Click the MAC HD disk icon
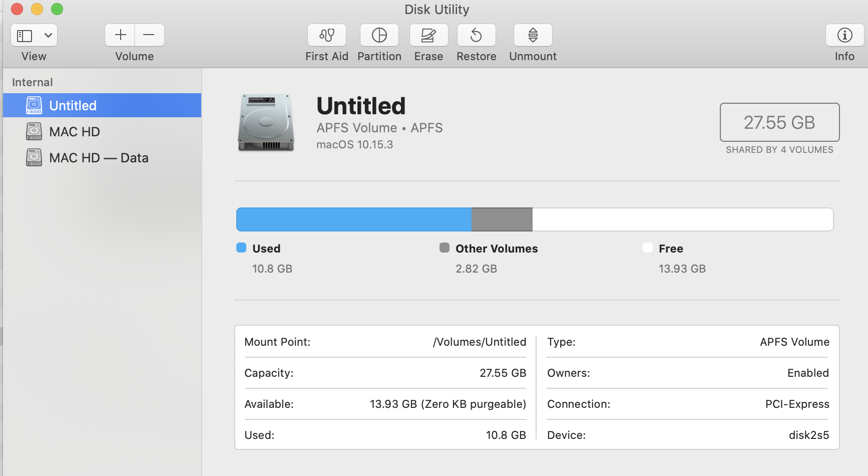This screenshot has height=476, width=868. point(34,131)
